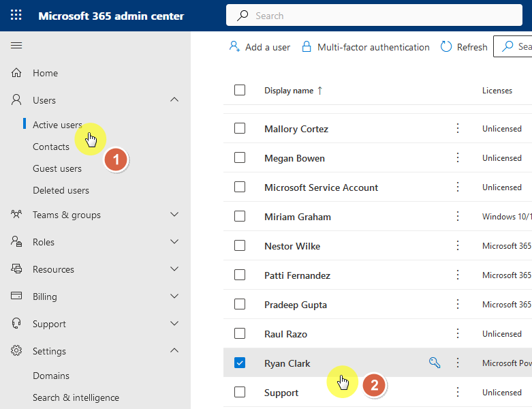This screenshot has height=409, width=532.
Task: Click the Add a user label
Action: pyautogui.click(x=268, y=47)
